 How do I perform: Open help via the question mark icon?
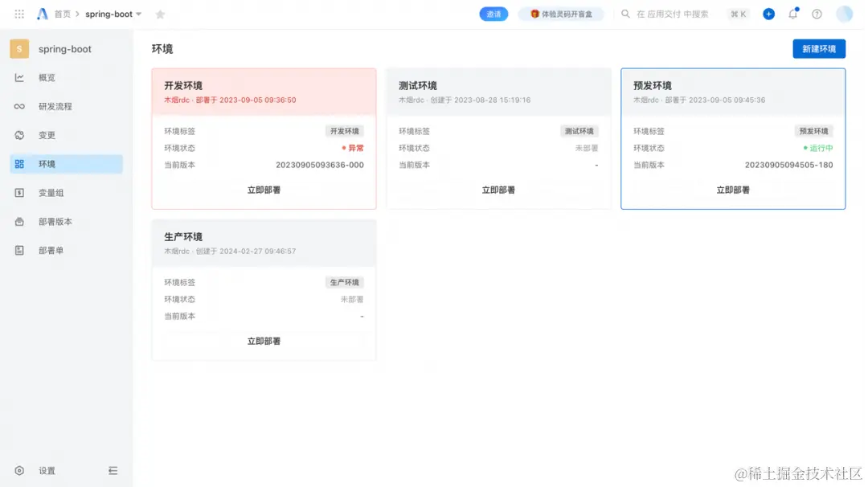(817, 14)
